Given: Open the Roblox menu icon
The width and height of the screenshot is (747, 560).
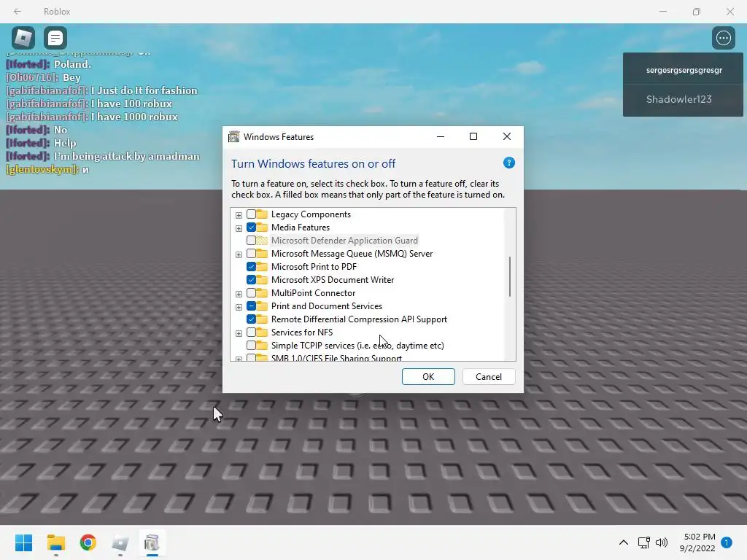Looking at the screenshot, I should [23, 38].
